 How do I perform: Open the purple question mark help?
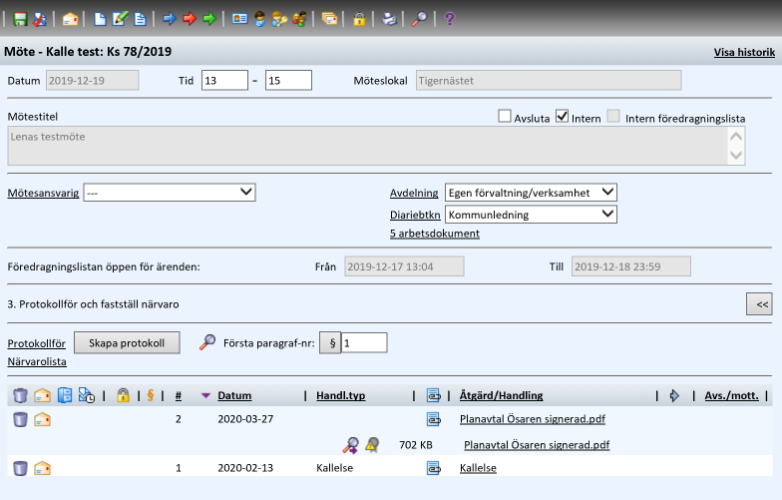449,19
